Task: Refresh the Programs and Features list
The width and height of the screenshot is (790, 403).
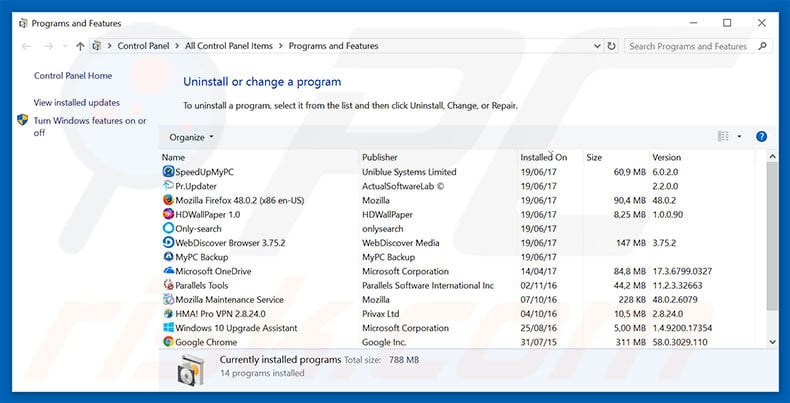Action: click(x=611, y=46)
